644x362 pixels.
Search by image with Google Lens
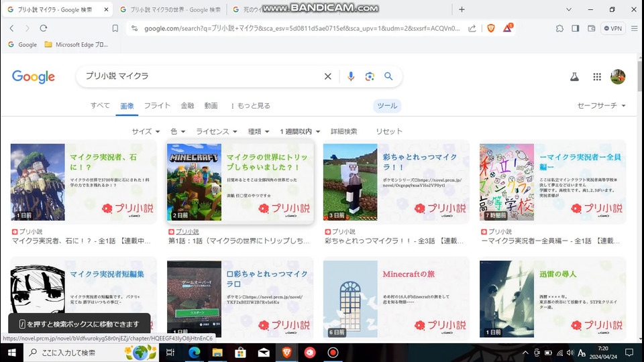[370, 76]
